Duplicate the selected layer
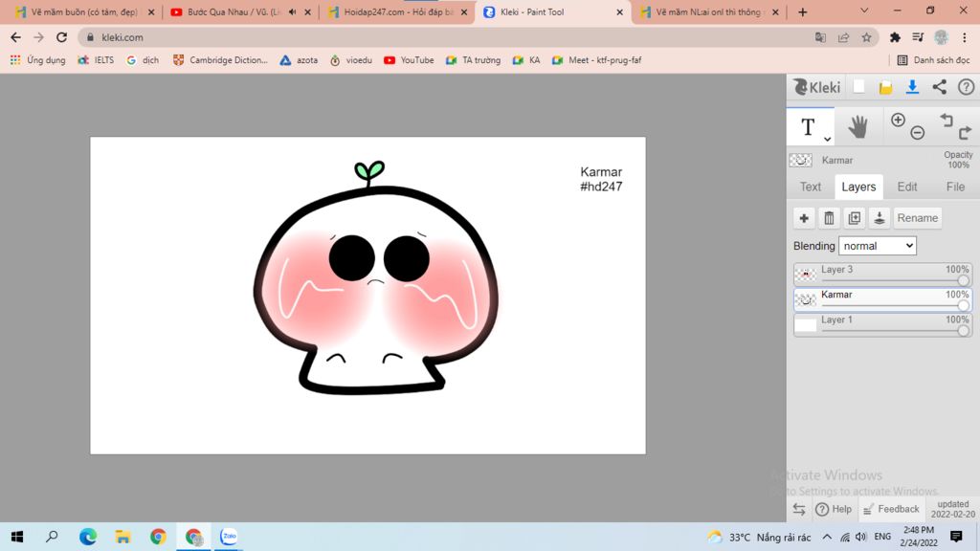The width and height of the screenshot is (980, 551). (x=854, y=218)
